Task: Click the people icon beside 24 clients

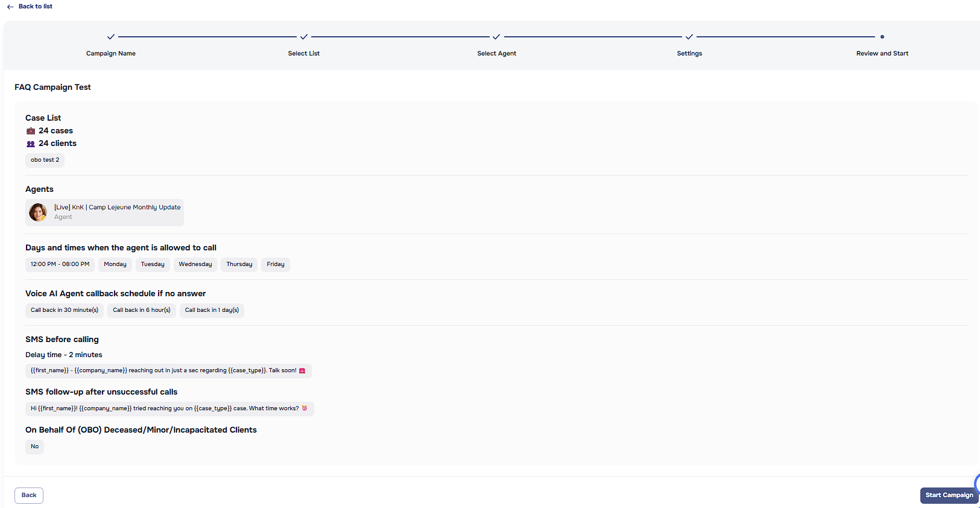Action: click(x=31, y=144)
